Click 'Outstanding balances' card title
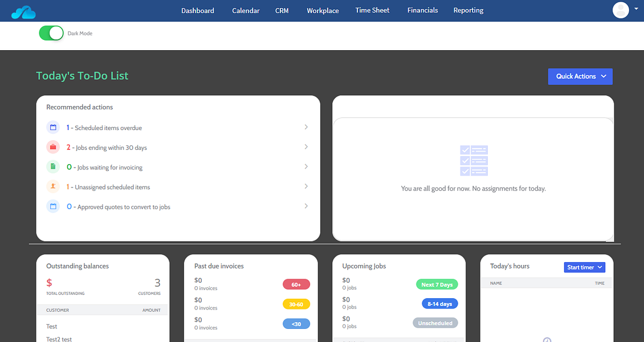Screen dimensions: 644x342 pos(77,266)
